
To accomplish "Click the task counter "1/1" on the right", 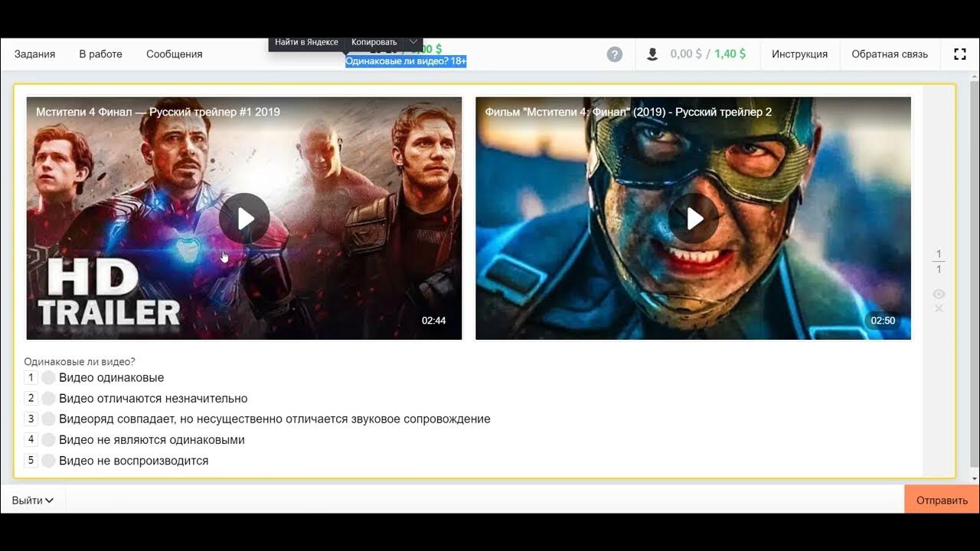I will 939,262.
